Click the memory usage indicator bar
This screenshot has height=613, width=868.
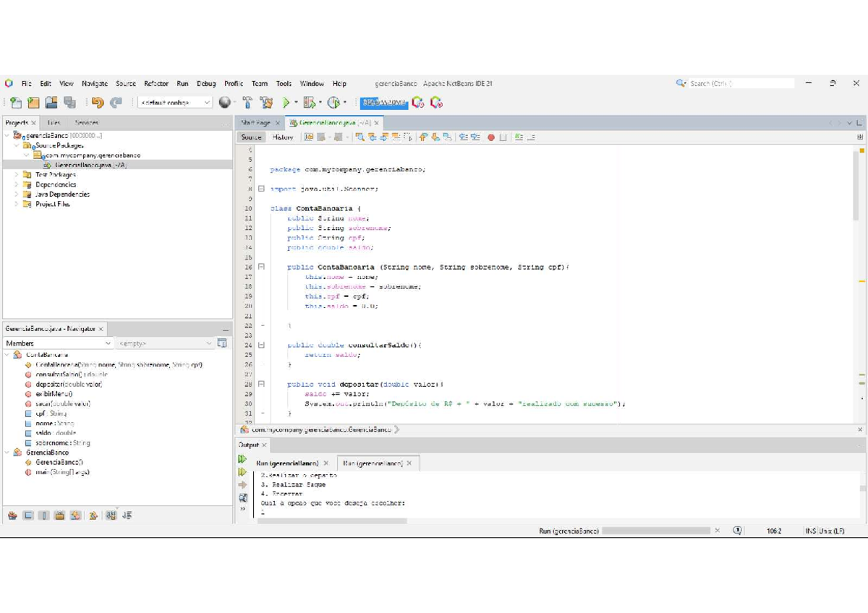click(x=384, y=103)
